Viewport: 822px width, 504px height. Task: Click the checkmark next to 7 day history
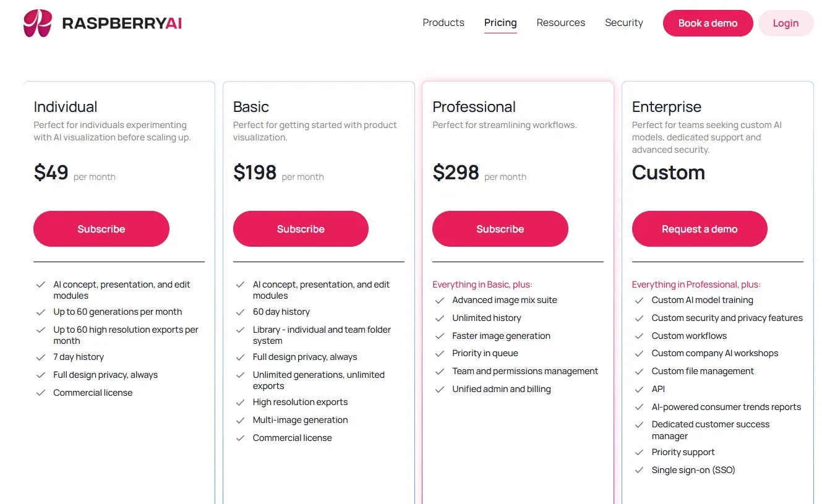coord(41,357)
